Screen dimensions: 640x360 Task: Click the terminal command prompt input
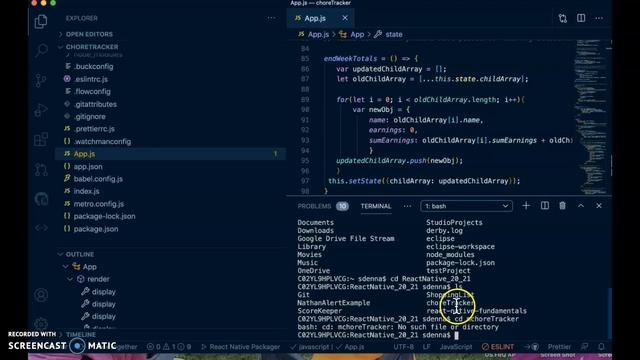tap(456, 335)
